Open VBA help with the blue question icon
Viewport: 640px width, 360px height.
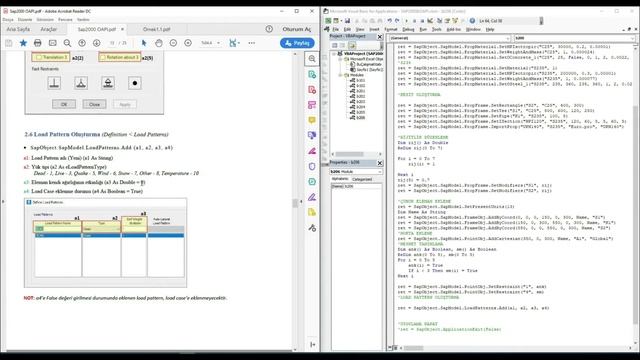[472, 20]
